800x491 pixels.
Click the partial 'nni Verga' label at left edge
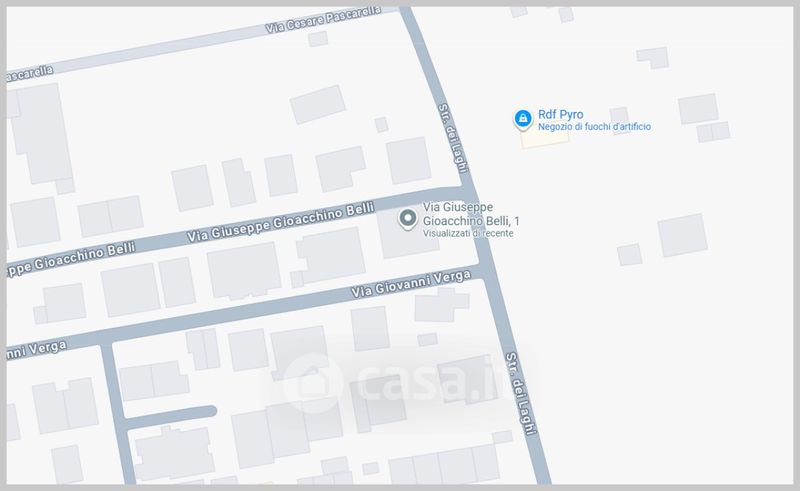pyautogui.click(x=36, y=350)
